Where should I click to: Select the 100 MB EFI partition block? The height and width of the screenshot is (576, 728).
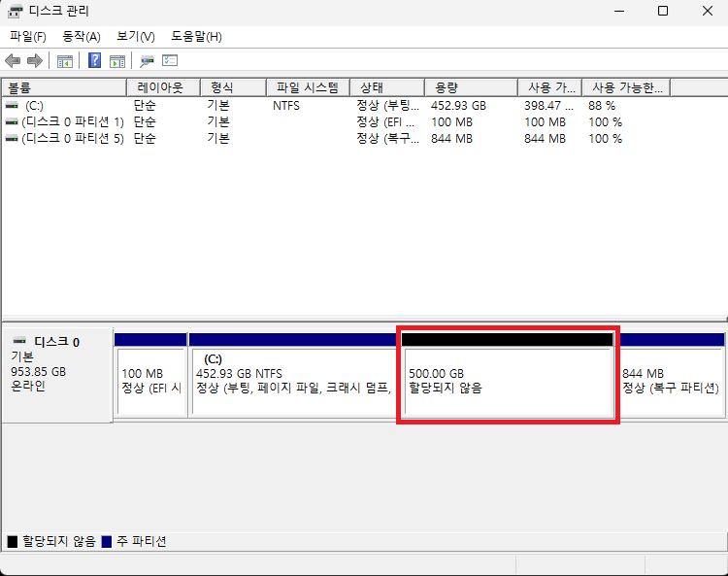(x=150, y=375)
